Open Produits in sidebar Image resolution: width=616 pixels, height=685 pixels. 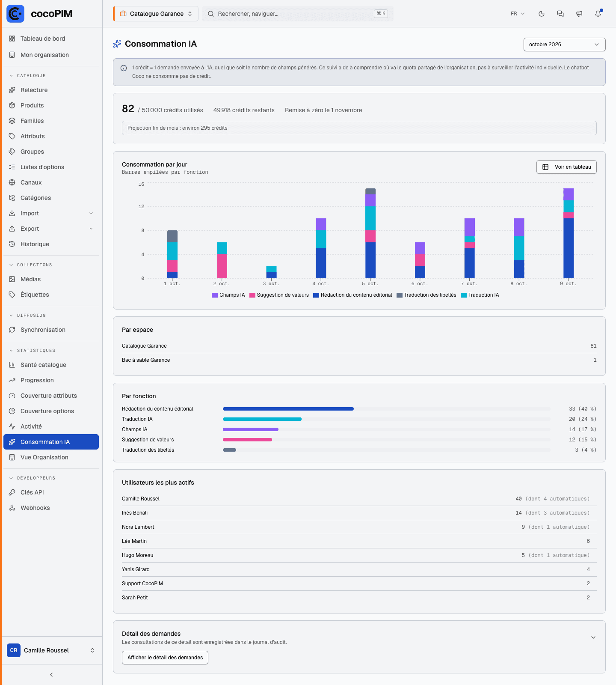click(x=51, y=105)
